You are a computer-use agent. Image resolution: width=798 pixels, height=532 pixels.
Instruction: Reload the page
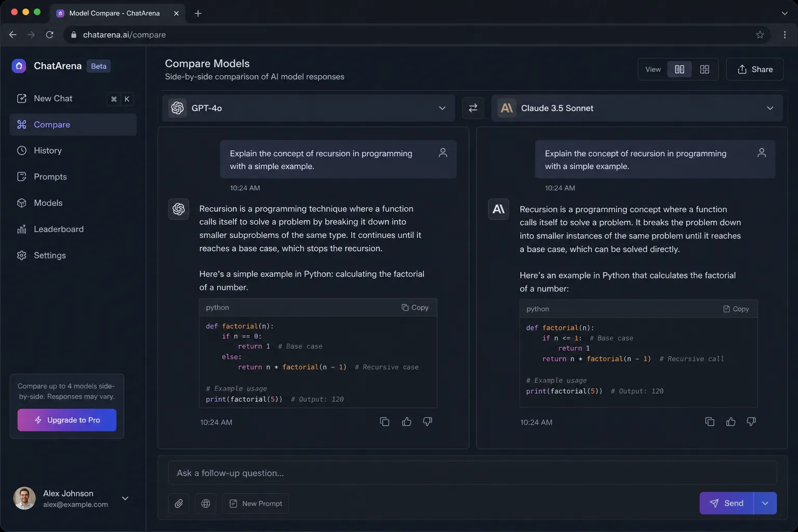[49, 35]
